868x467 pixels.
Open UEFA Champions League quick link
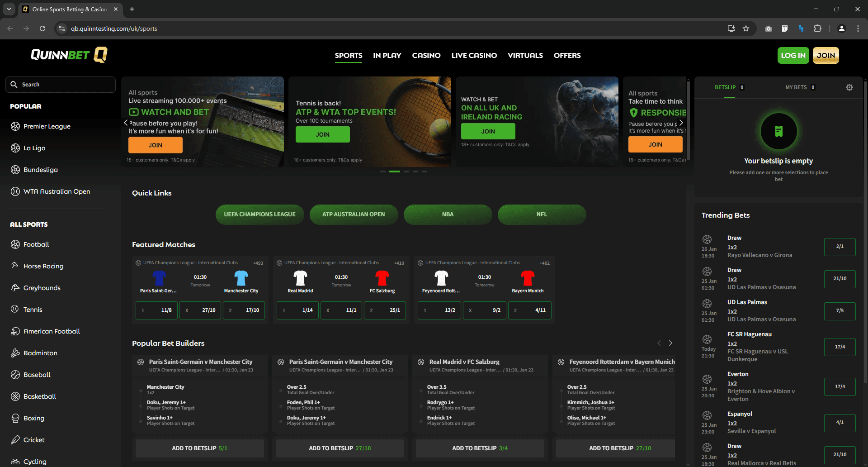coord(260,214)
